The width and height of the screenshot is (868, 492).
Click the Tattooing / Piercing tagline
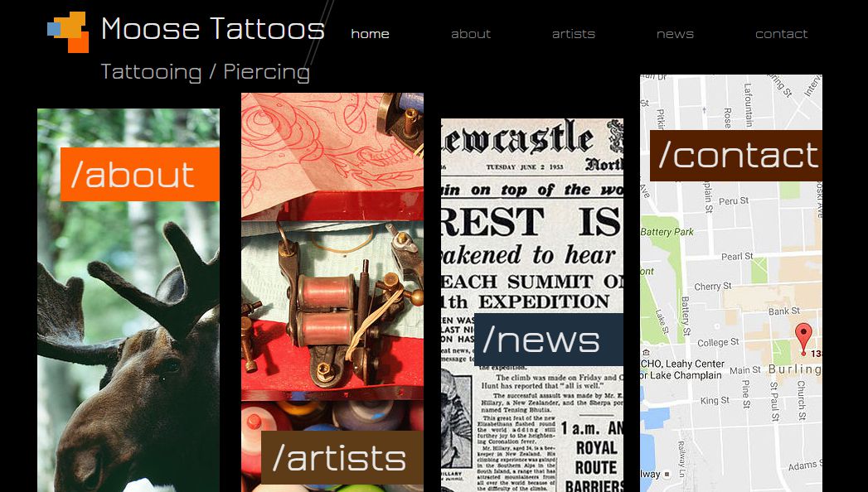pos(205,72)
